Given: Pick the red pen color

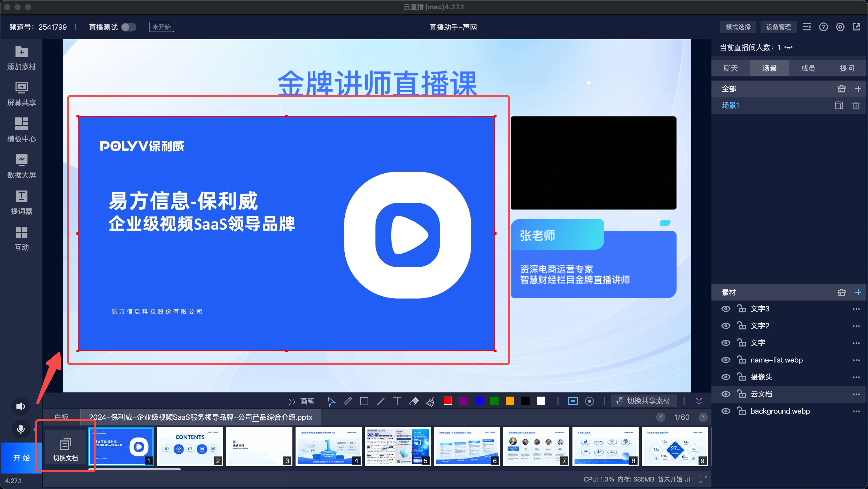Looking at the screenshot, I should click(x=448, y=401).
